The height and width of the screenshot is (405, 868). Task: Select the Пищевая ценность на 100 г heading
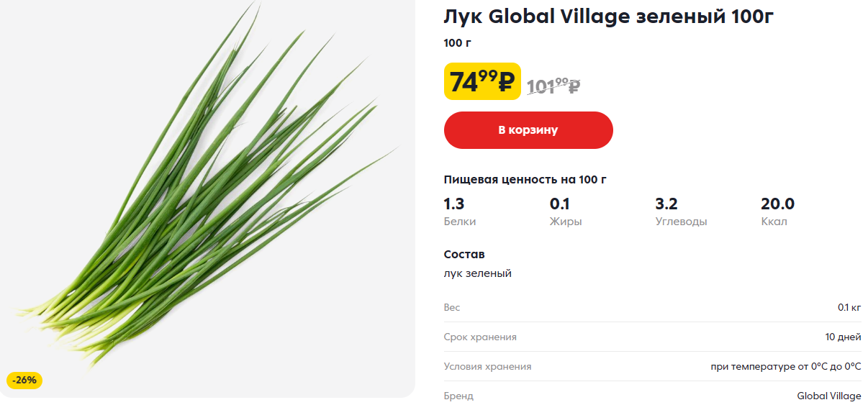click(525, 179)
